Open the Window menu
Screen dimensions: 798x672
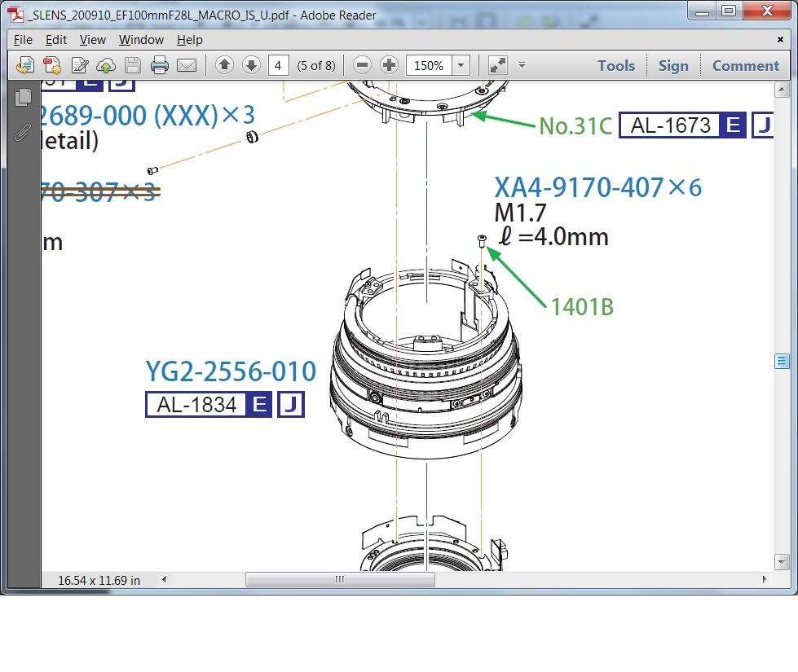(x=141, y=40)
